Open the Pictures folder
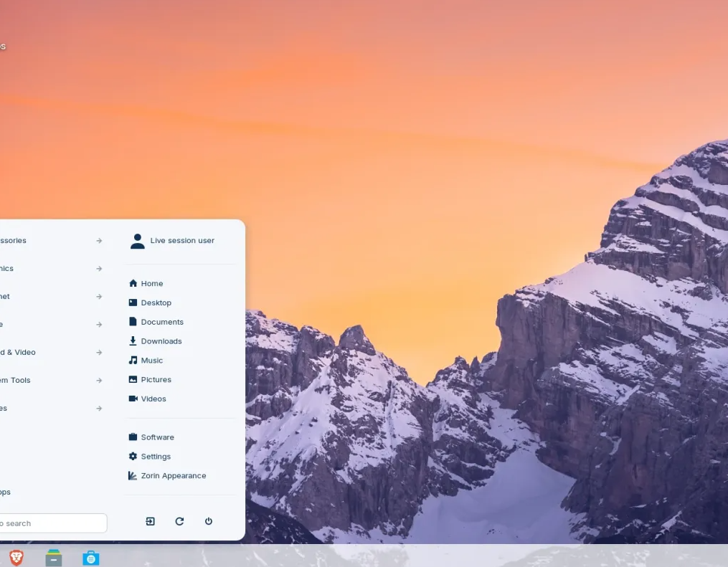 coord(156,380)
